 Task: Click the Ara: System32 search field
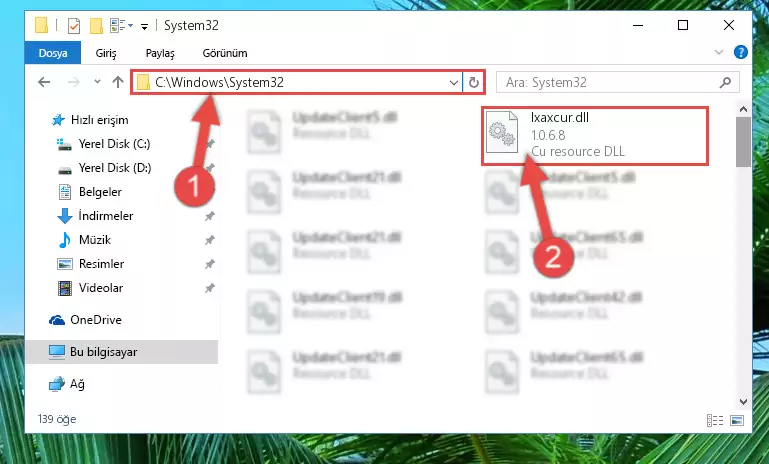pyautogui.click(x=611, y=82)
